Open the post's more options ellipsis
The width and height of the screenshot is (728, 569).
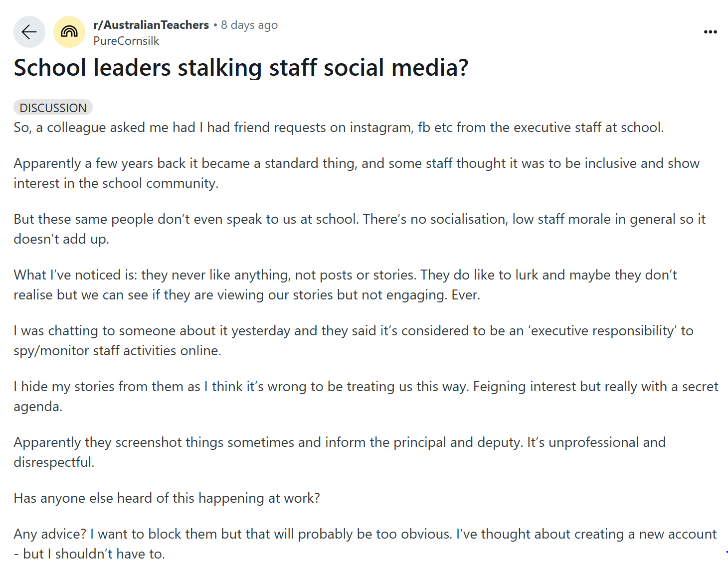click(710, 32)
